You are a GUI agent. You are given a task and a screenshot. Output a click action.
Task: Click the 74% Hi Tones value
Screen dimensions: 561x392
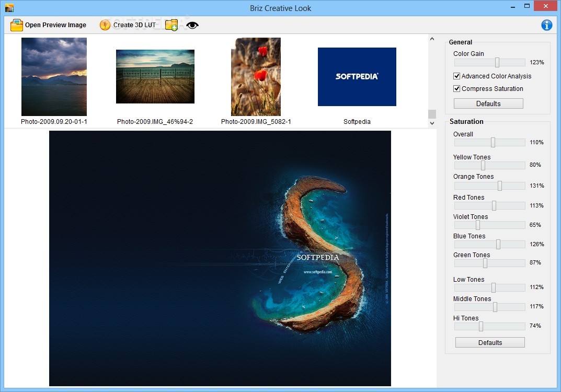click(x=535, y=326)
